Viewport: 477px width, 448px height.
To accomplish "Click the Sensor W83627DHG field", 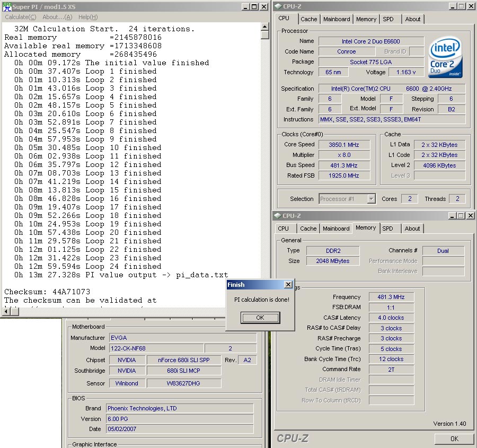I will pos(184,383).
